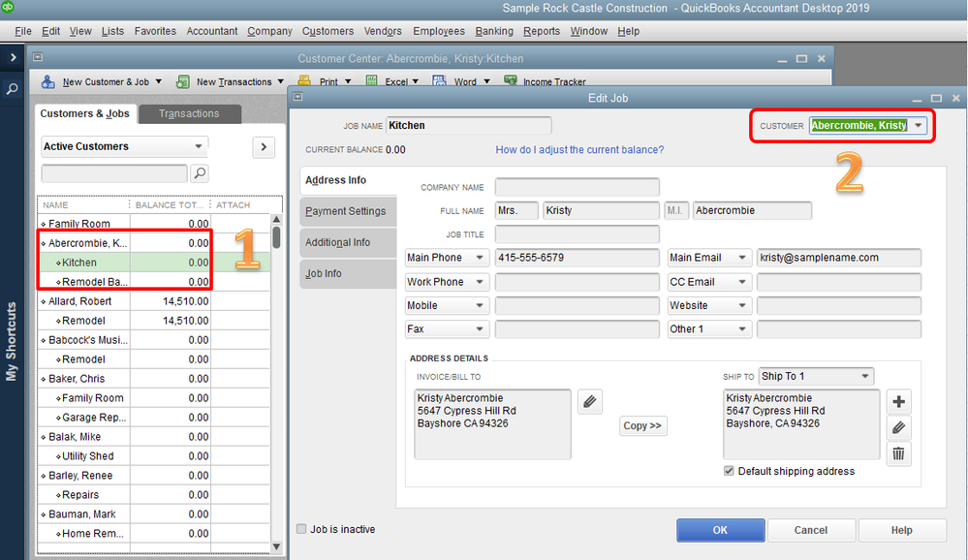The width and height of the screenshot is (968, 560).
Task: Click the Copy >> button
Action: click(x=642, y=425)
